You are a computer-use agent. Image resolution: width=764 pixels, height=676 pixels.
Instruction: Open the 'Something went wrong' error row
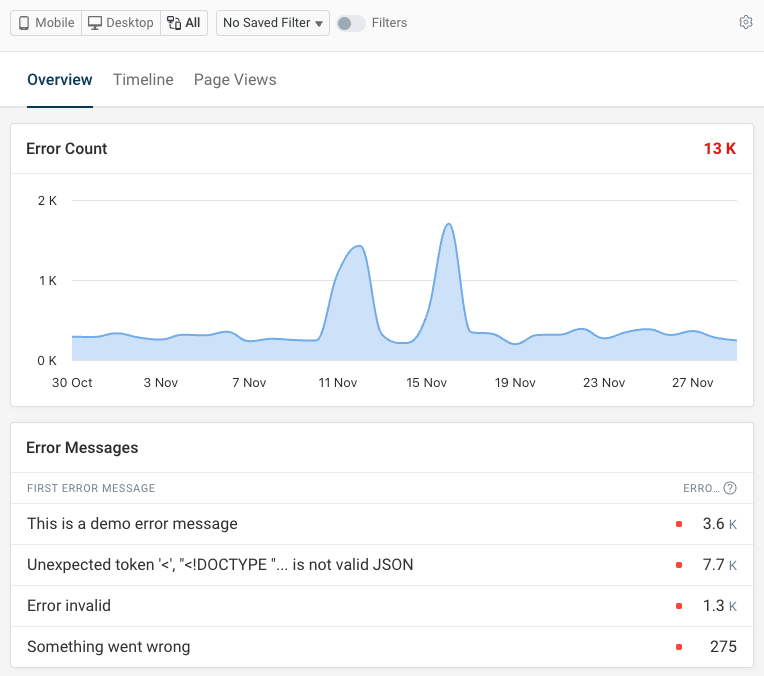click(x=108, y=647)
